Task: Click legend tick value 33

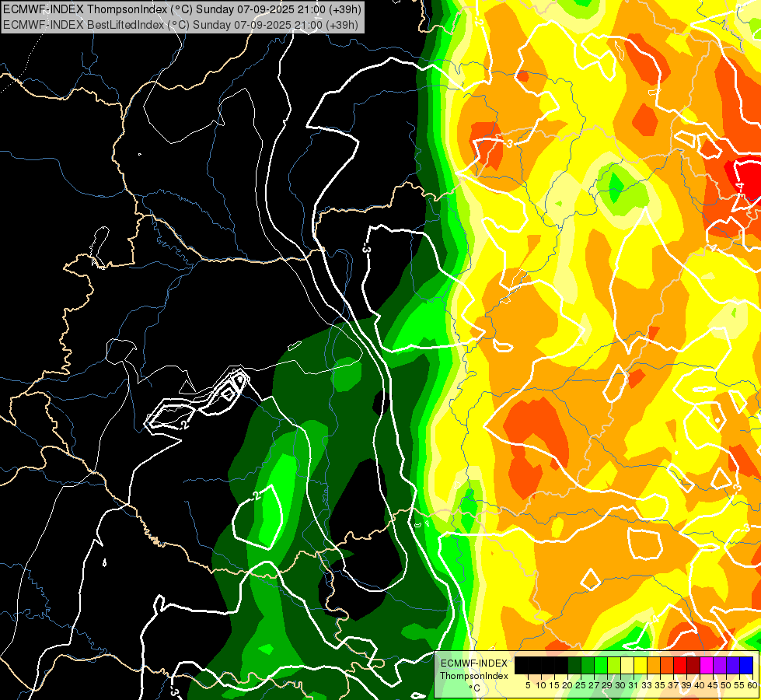Action: click(x=648, y=685)
